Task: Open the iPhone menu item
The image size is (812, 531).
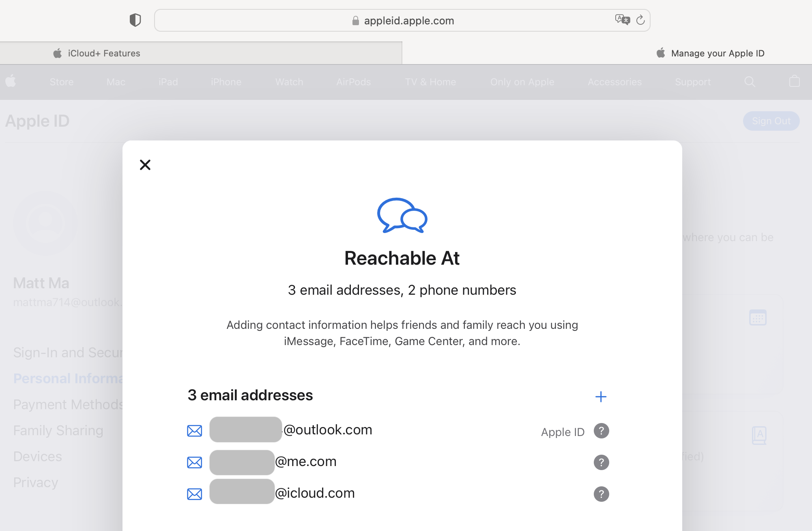Action: [226, 82]
